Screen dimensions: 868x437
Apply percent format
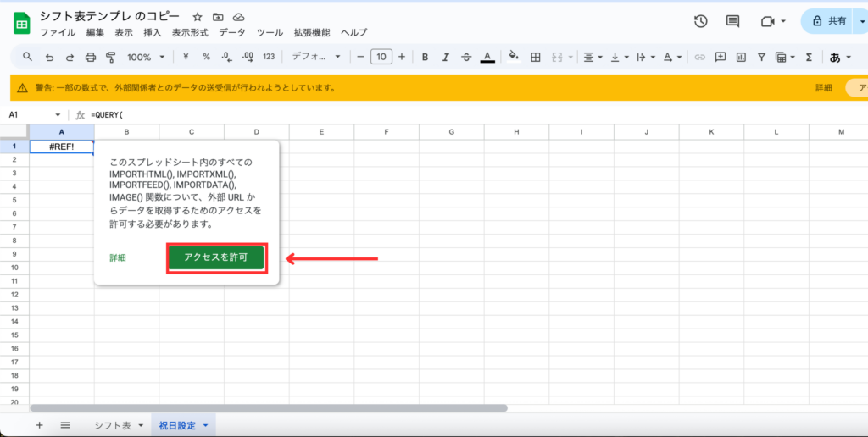206,57
